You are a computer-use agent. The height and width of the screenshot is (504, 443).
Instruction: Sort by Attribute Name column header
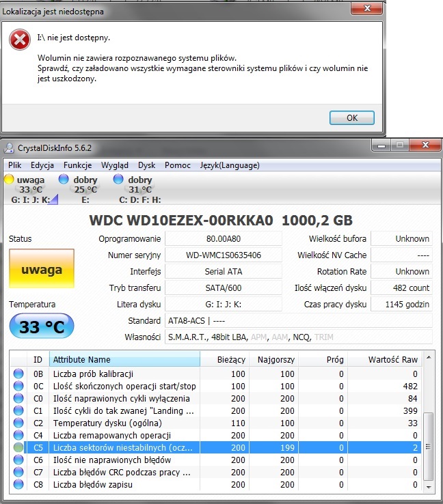coord(124,360)
